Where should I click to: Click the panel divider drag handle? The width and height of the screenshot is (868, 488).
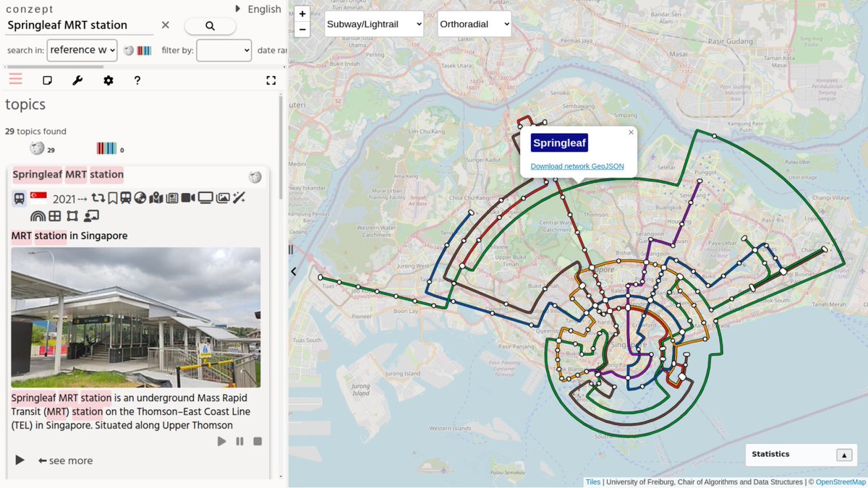pyautogui.click(x=292, y=249)
